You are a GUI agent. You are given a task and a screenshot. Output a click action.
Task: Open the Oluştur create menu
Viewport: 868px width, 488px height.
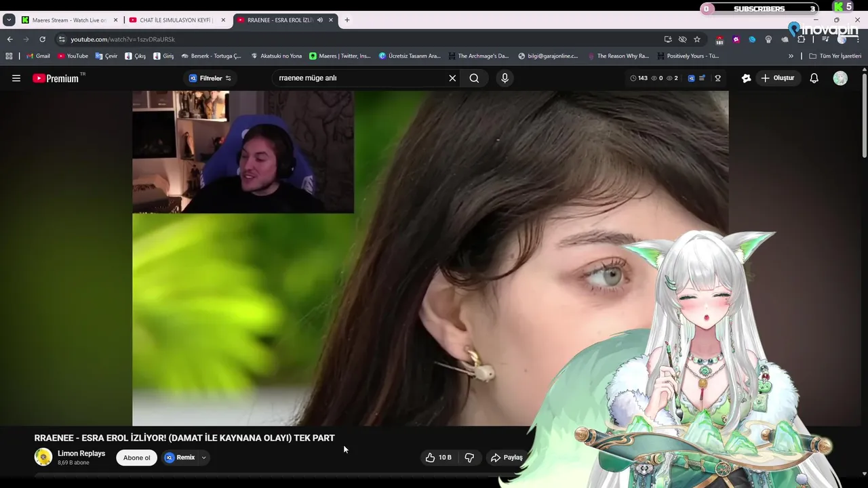[777, 78]
